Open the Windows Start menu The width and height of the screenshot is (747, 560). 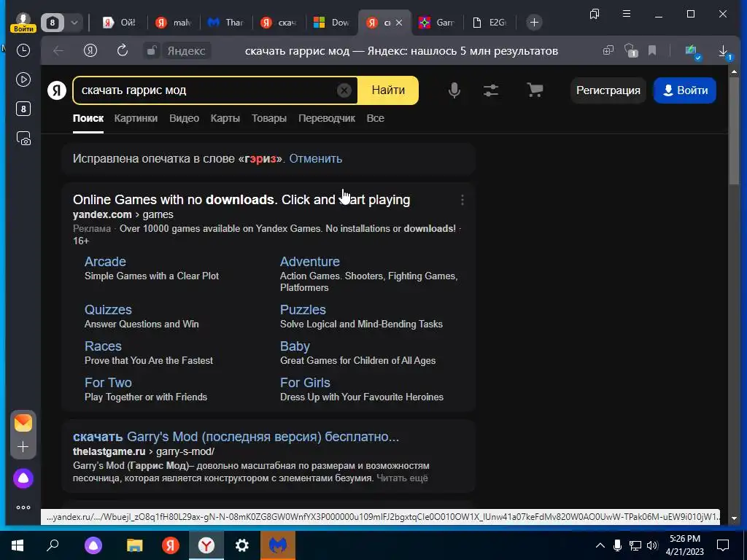click(18, 545)
